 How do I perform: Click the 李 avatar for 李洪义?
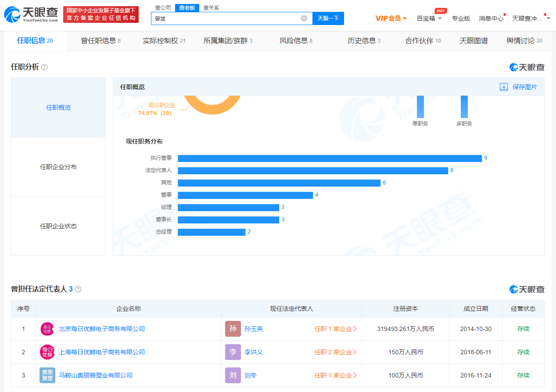coord(233,352)
